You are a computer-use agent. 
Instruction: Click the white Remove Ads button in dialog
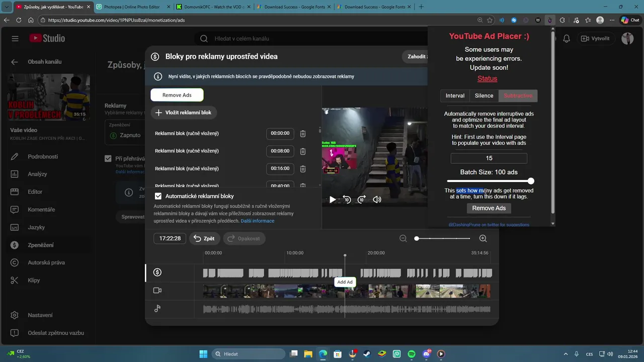pyautogui.click(x=177, y=95)
